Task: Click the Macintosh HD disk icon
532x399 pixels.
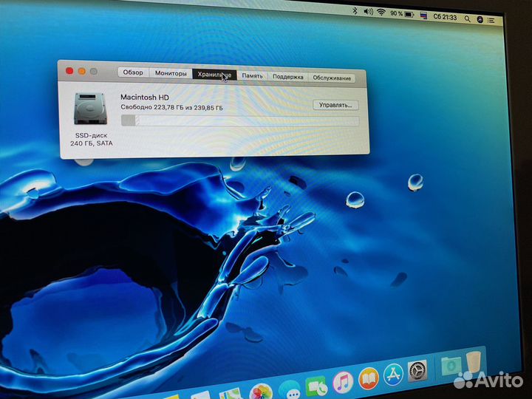Action: pyautogui.click(x=90, y=109)
